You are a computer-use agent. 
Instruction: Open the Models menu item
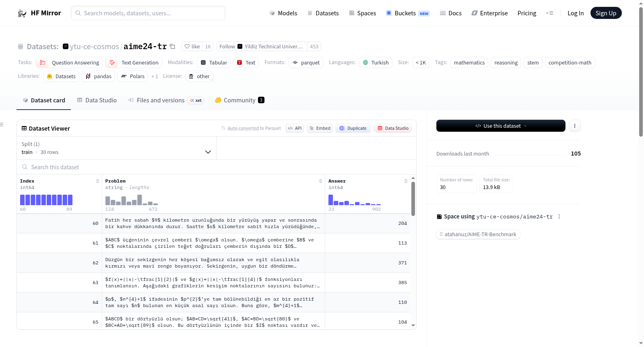coord(283,13)
